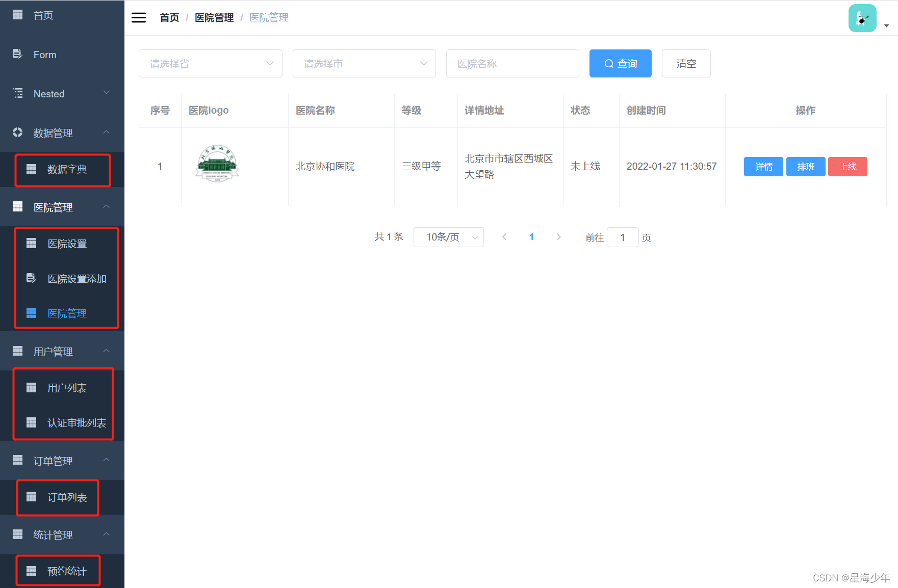Go to previous page arrow
898x588 pixels.
[504, 237]
